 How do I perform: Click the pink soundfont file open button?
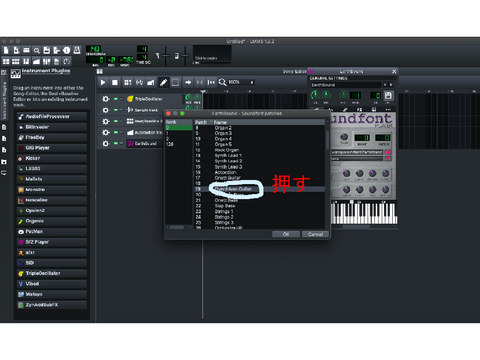[388, 152]
